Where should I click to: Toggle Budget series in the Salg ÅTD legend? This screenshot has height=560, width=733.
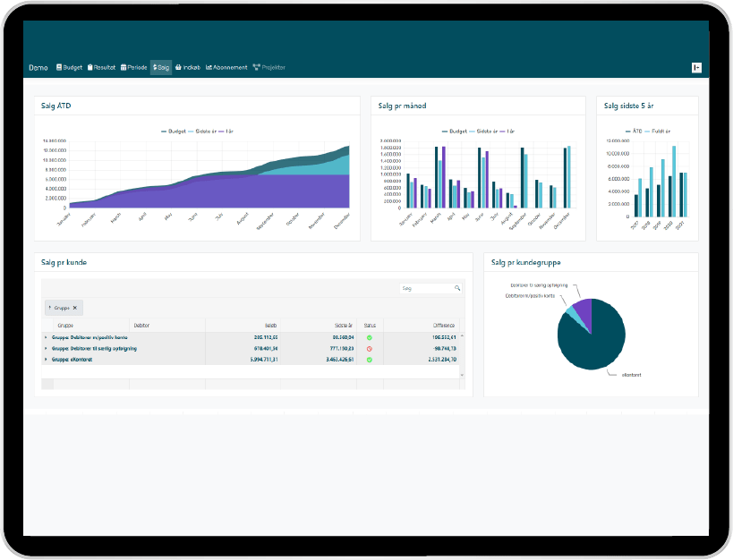174,132
